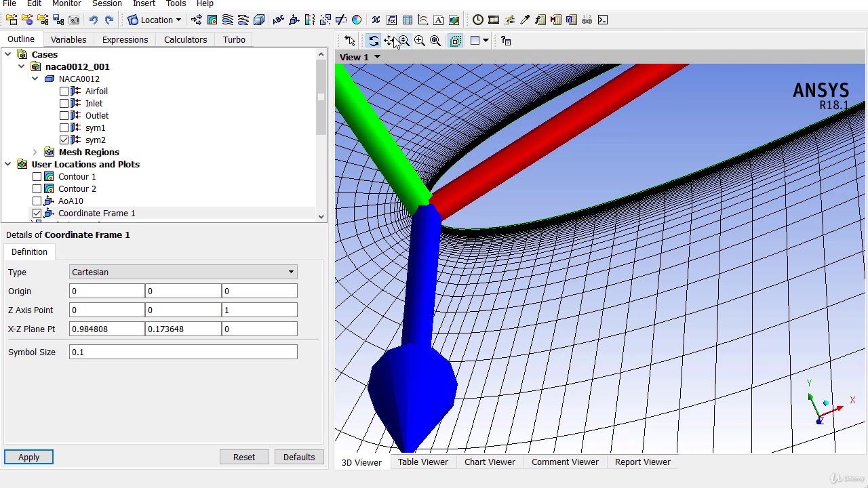This screenshot has height=488, width=868.
Task: Expand the Mesh Regions node
Action: [x=35, y=152]
